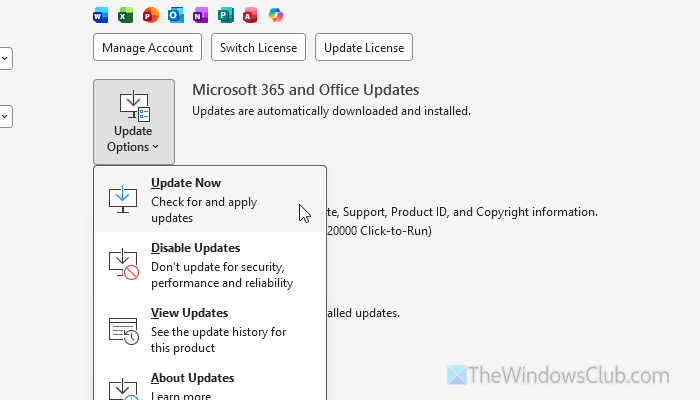
Task: Click the About Updates info icon
Action: coord(124,389)
